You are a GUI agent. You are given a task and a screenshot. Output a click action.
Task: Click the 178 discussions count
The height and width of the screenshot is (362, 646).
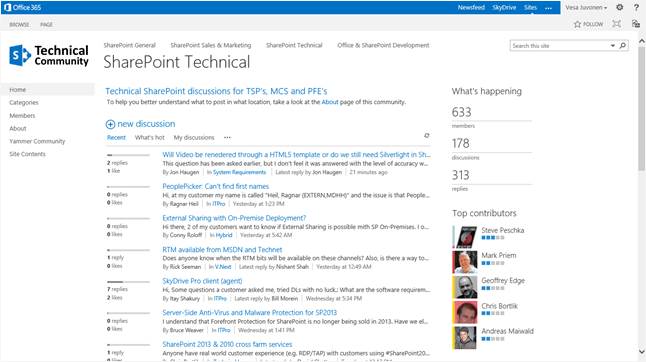[461, 143]
